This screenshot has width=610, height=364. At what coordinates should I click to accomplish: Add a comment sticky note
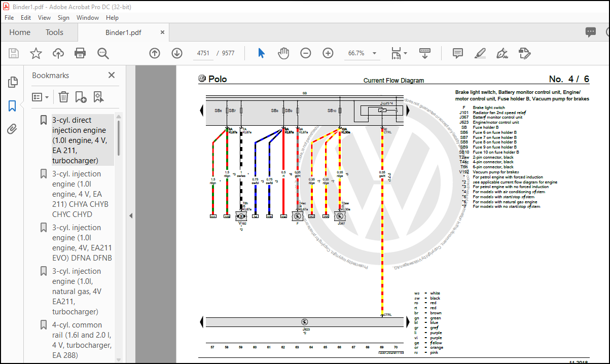tap(457, 53)
